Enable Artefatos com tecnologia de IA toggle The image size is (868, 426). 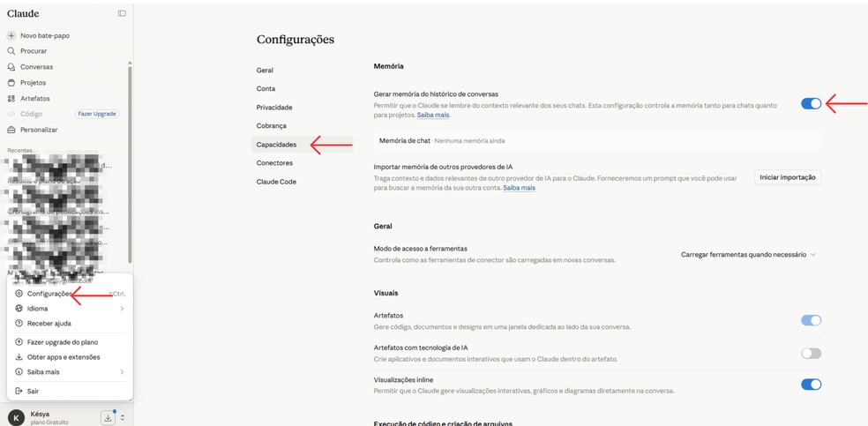point(811,354)
